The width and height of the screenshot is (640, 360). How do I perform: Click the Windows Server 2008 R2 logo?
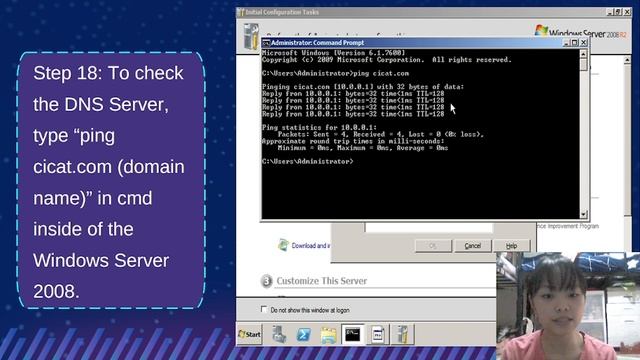[580, 32]
